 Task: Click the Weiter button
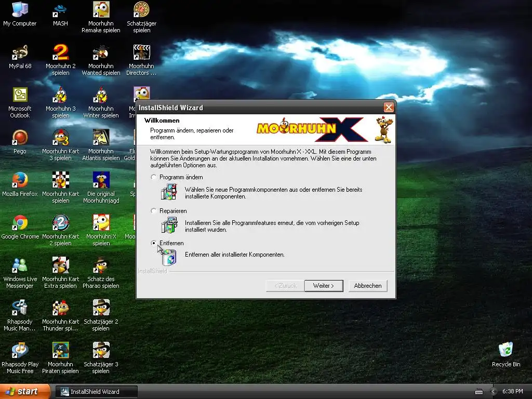coord(324,286)
